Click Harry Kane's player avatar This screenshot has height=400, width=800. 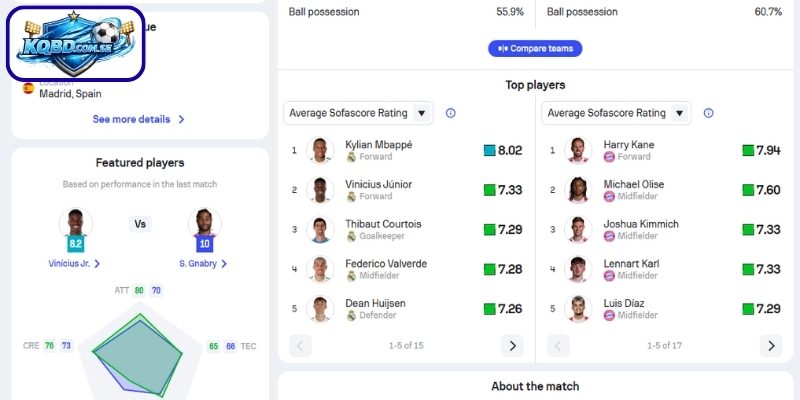tap(577, 151)
